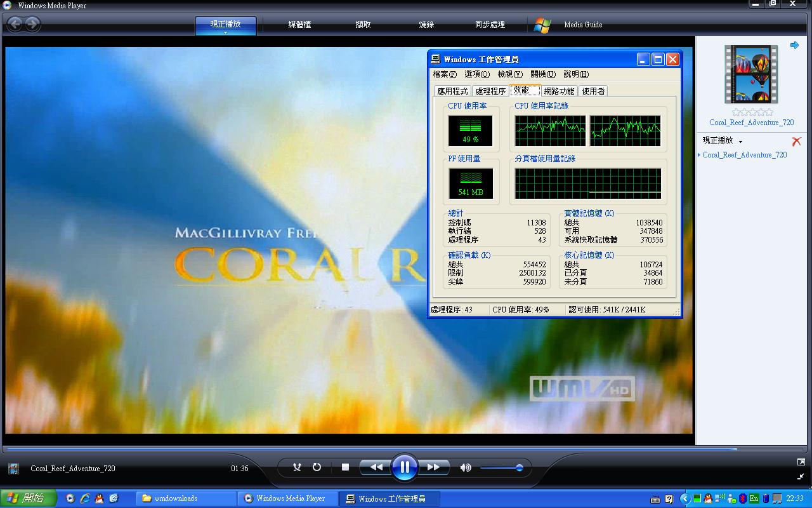Screen dimensions: 812x508
Task: Toggle repeat mode in the player controls
Action: [x=317, y=467]
